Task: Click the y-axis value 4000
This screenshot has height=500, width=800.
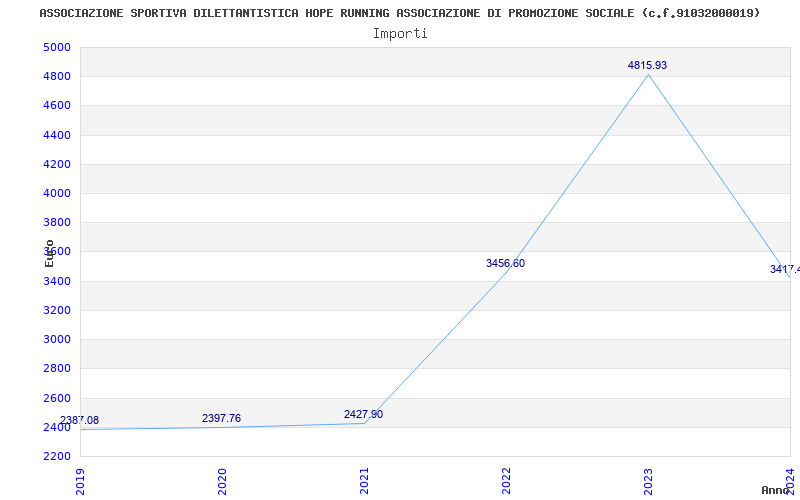Action: point(57,193)
